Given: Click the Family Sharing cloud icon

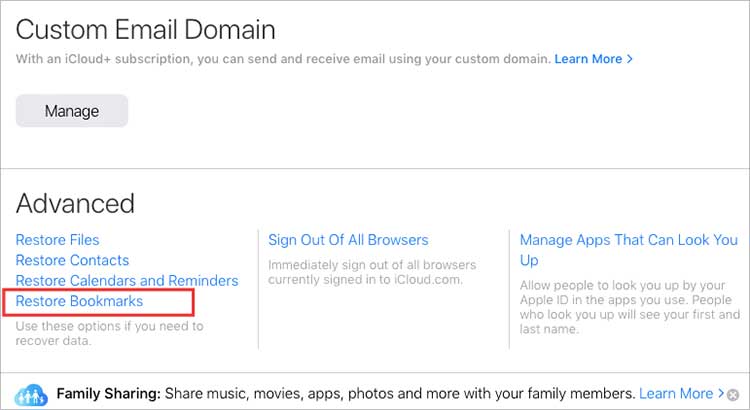Looking at the screenshot, I should tap(31, 395).
